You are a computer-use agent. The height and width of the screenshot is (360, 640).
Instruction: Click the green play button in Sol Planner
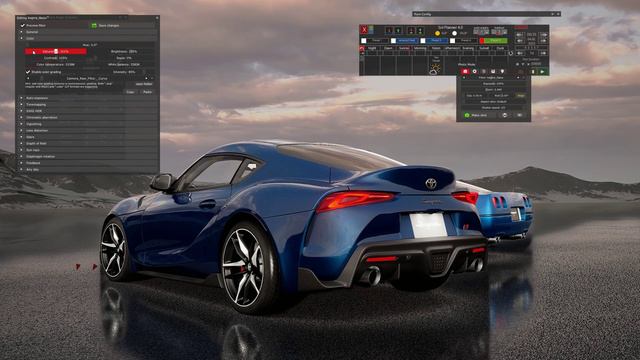tap(542, 72)
